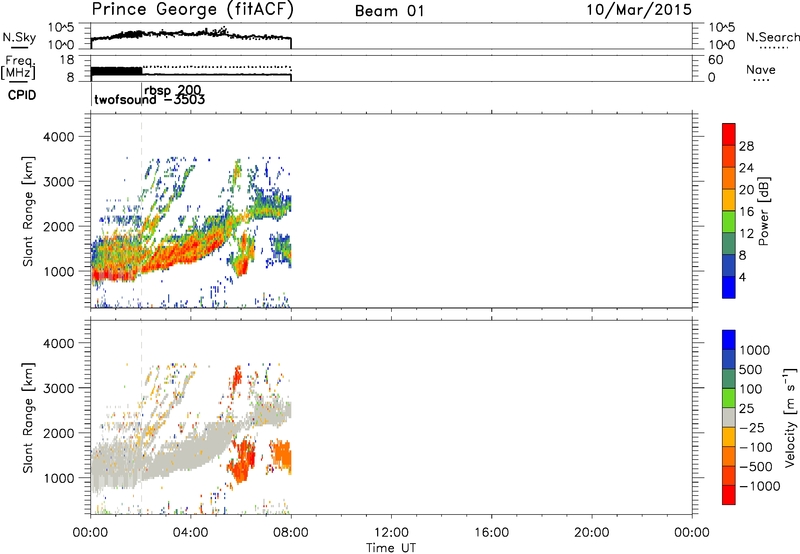Click the 'Prince George (fitACF)' plot title
The image size is (800, 554).
pyautogui.click(x=193, y=9)
